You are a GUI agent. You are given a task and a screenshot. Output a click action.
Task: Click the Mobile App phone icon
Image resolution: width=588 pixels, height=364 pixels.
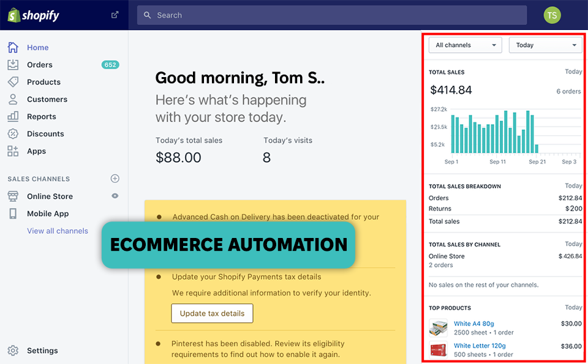pyautogui.click(x=13, y=214)
